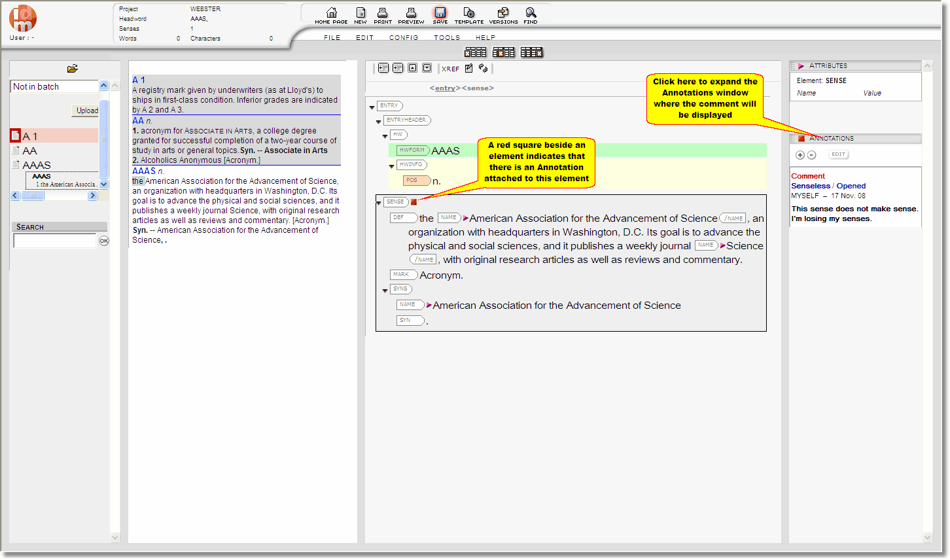The height and width of the screenshot is (560, 950).
Task: Open the Edit menu
Action: [365, 38]
